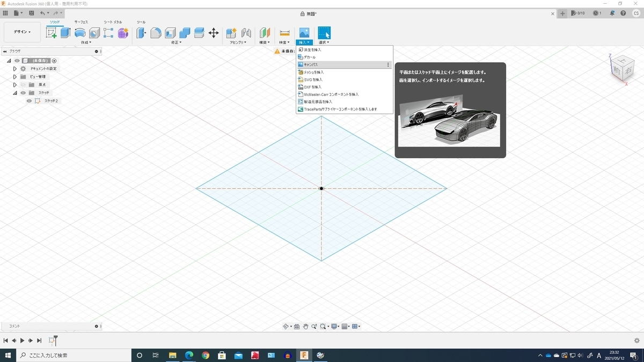
Task: Click the Pan hand icon in navigation bar
Action: click(305, 326)
